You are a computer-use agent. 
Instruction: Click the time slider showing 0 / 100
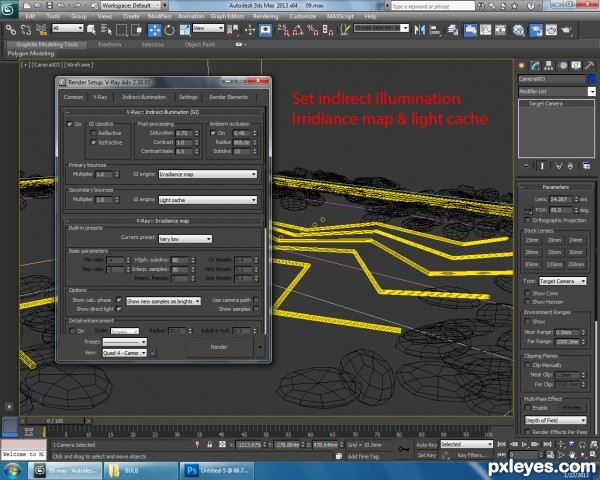pos(55,421)
